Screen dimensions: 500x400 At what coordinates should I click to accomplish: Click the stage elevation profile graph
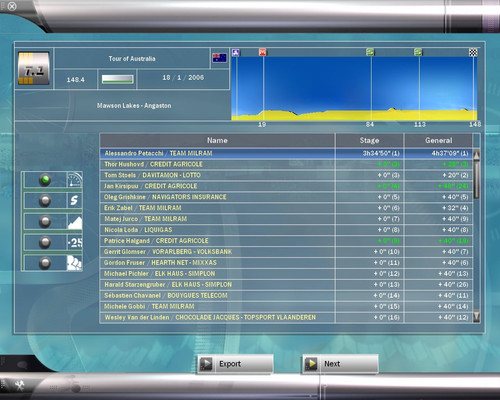(x=354, y=88)
